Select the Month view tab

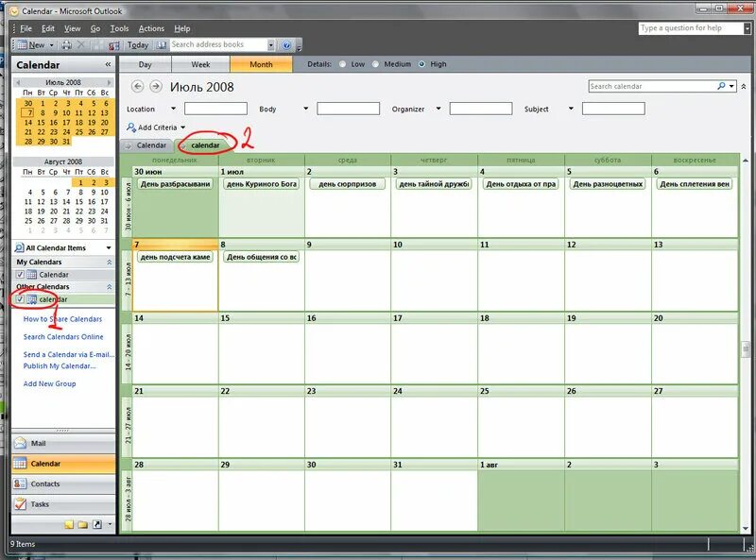click(x=261, y=64)
